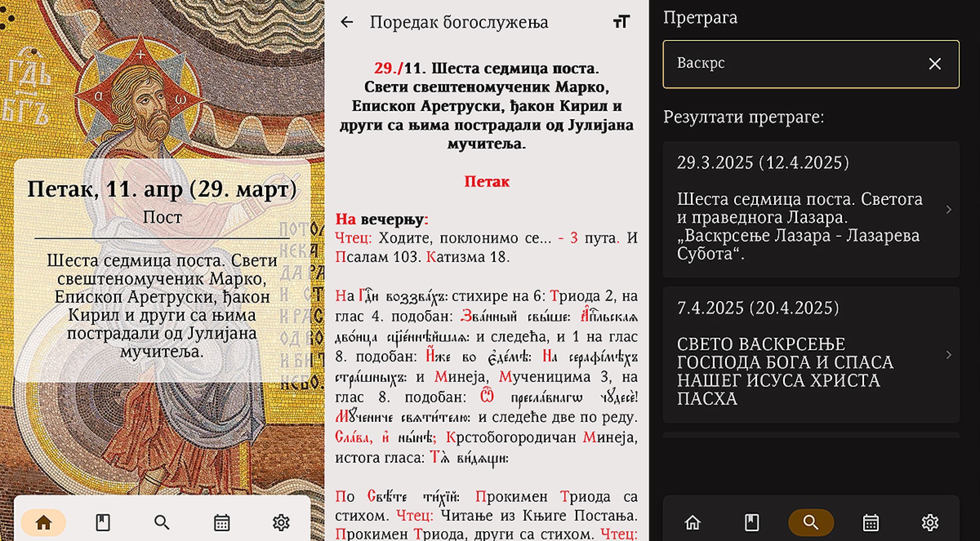The image size is (980, 541).
Task: Tap search magnifier in light navigation bar
Action: coord(162,523)
